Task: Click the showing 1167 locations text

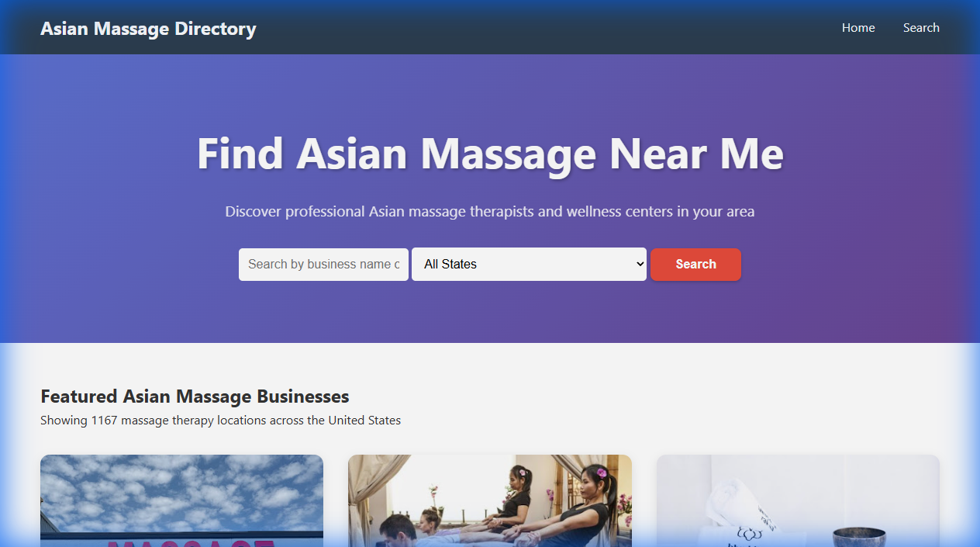Action: (220, 420)
